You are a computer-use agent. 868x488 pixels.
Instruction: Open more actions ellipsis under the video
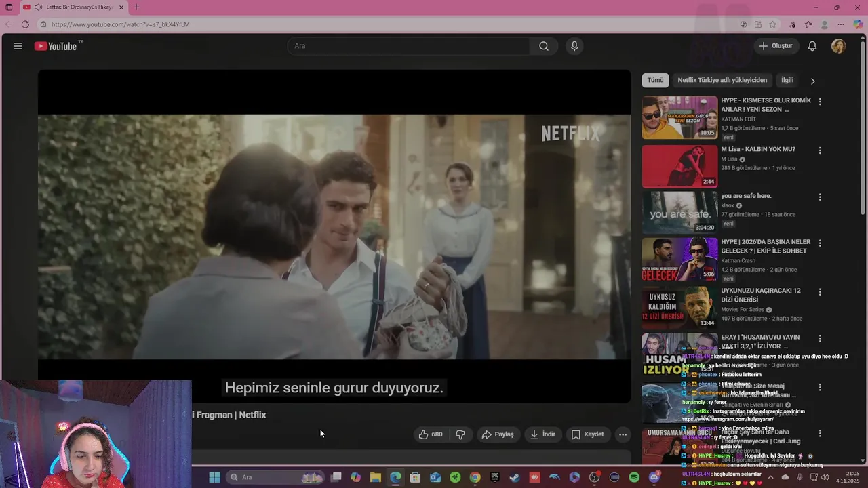pos(623,434)
